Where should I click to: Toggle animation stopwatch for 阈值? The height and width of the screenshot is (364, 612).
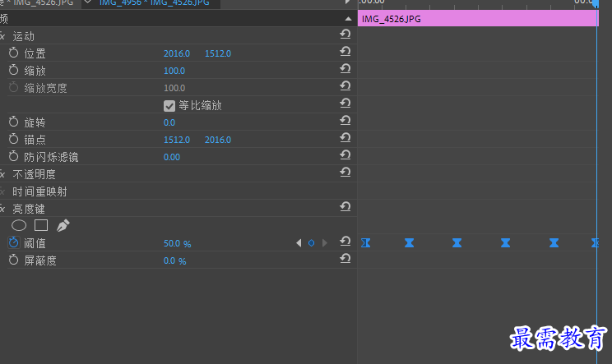coord(14,242)
